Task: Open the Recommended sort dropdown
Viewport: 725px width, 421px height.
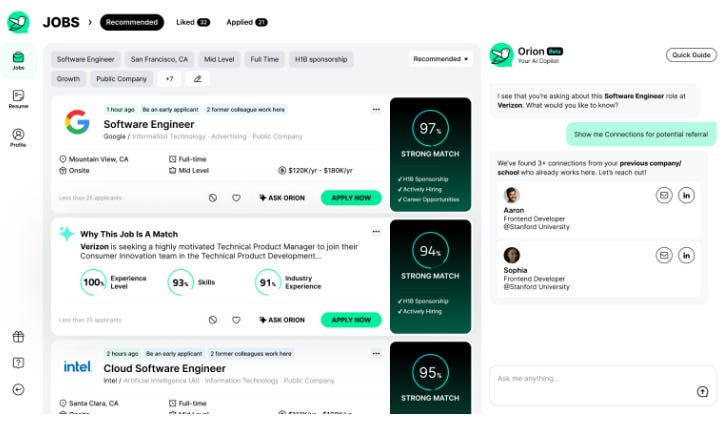Action: coord(441,59)
